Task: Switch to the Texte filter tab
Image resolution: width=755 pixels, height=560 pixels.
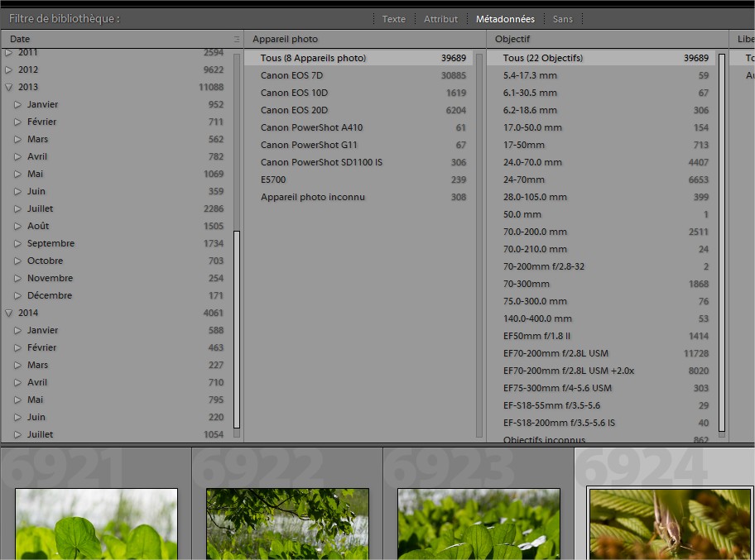Action: (x=393, y=19)
